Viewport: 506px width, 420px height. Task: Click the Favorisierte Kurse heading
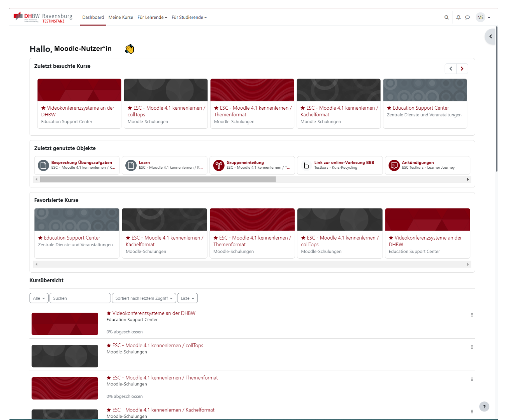click(x=56, y=200)
